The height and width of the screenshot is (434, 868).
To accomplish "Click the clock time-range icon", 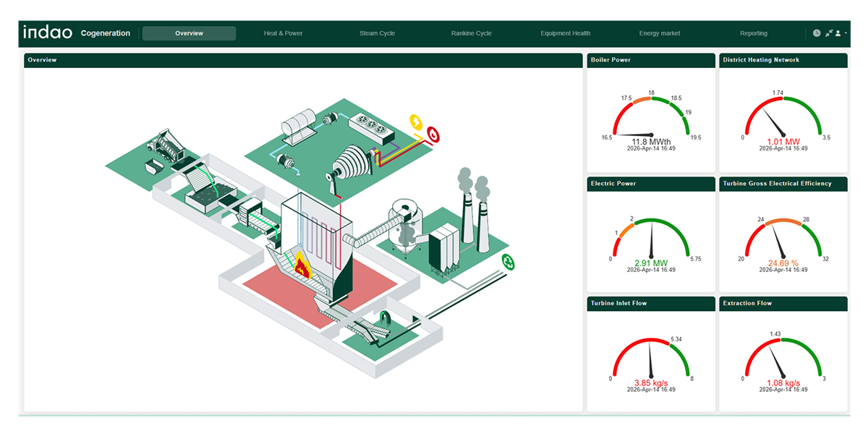I will (817, 33).
